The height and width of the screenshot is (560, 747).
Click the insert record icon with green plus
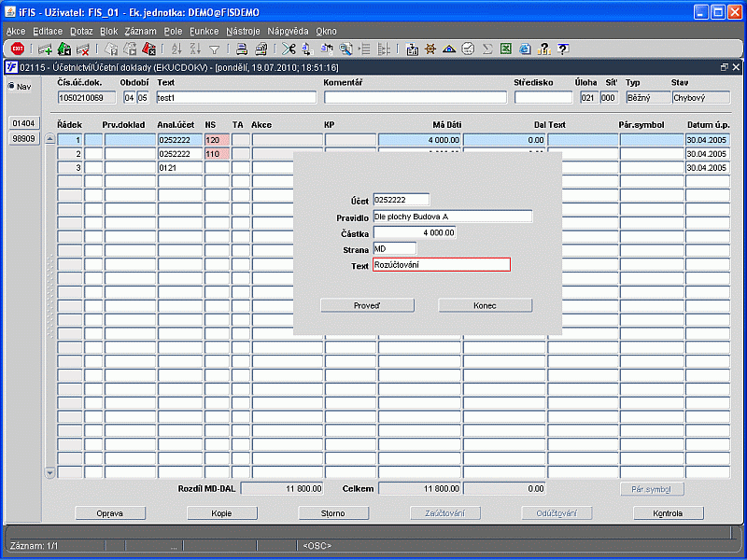(x=45, y=49)
